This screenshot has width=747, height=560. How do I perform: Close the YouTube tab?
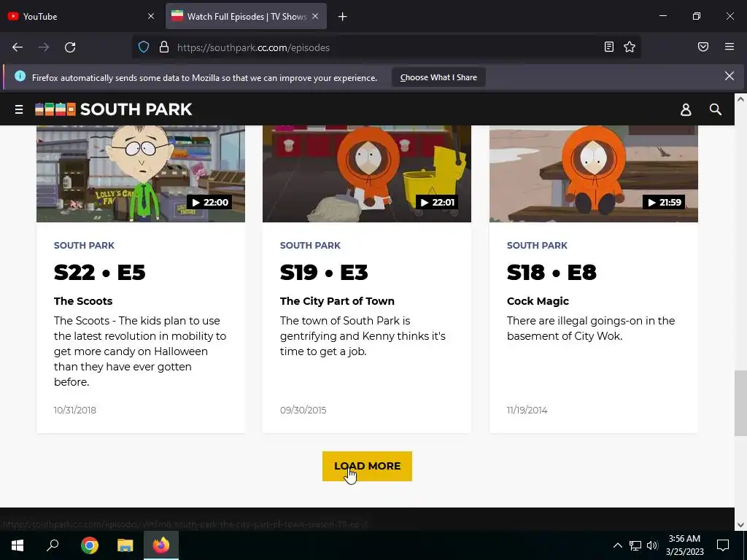click(151, 16)
